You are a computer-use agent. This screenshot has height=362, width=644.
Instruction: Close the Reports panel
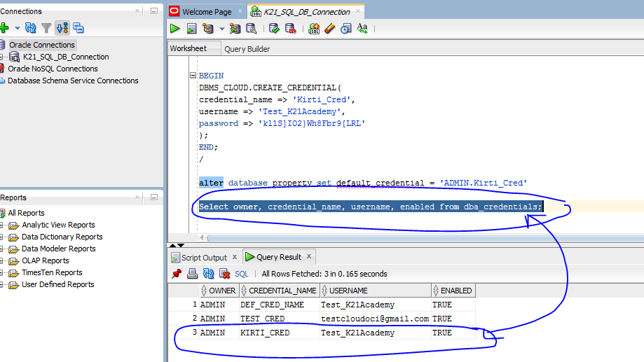click(x=137, y=197)
